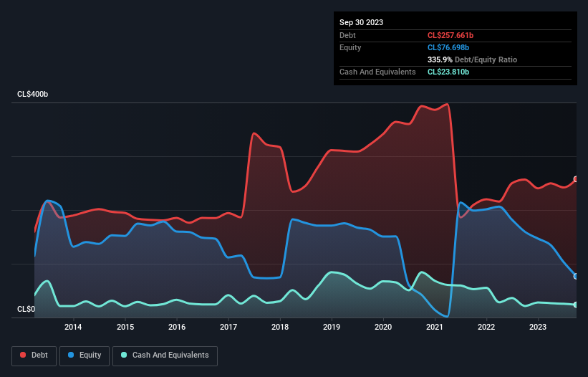Screen dimensions: 588x377
Task: Click the CL$257.661b debt value
Action: pyautogui.click(x=450, y=35)
